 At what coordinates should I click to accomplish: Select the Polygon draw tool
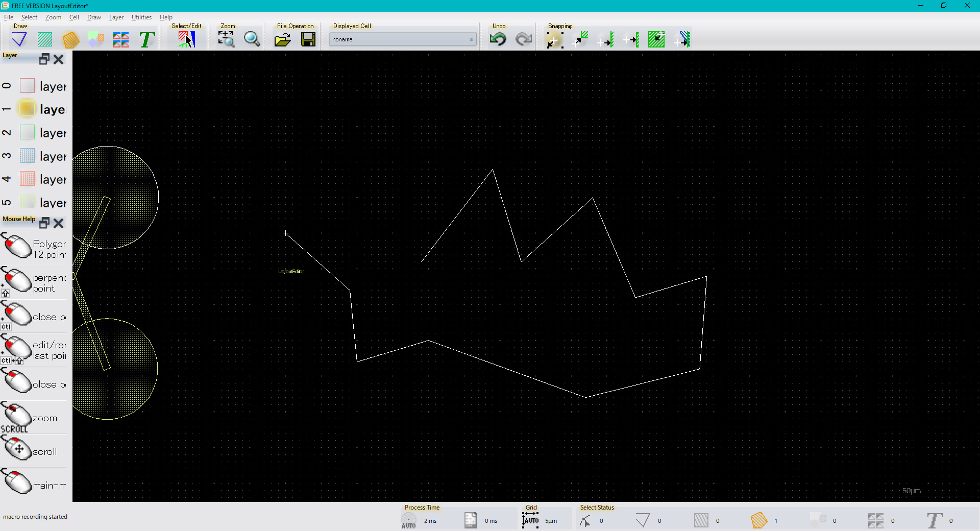tap(70, 39)
